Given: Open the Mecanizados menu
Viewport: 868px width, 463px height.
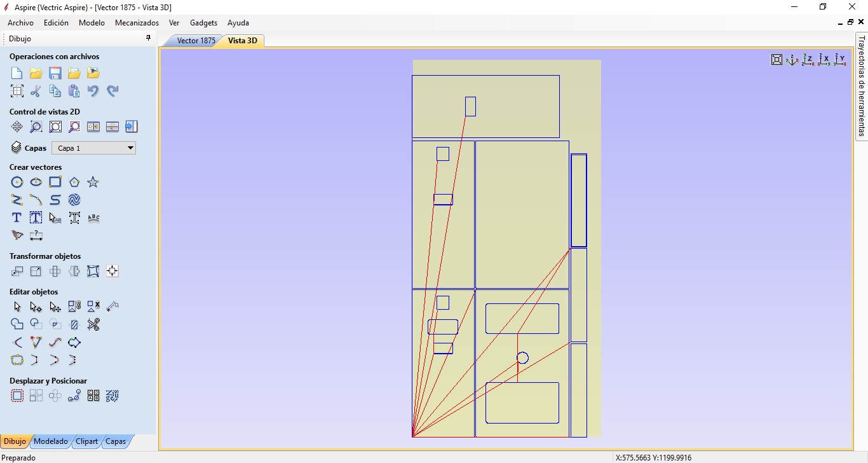Looking at the screenshot, I should [x=137, y=22].
